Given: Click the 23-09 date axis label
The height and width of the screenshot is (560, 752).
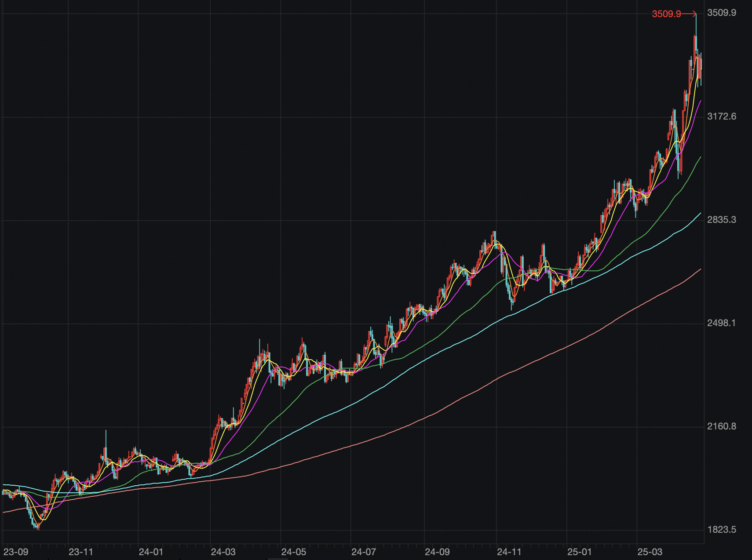Looking at the screenshot, I should point(16,552).
